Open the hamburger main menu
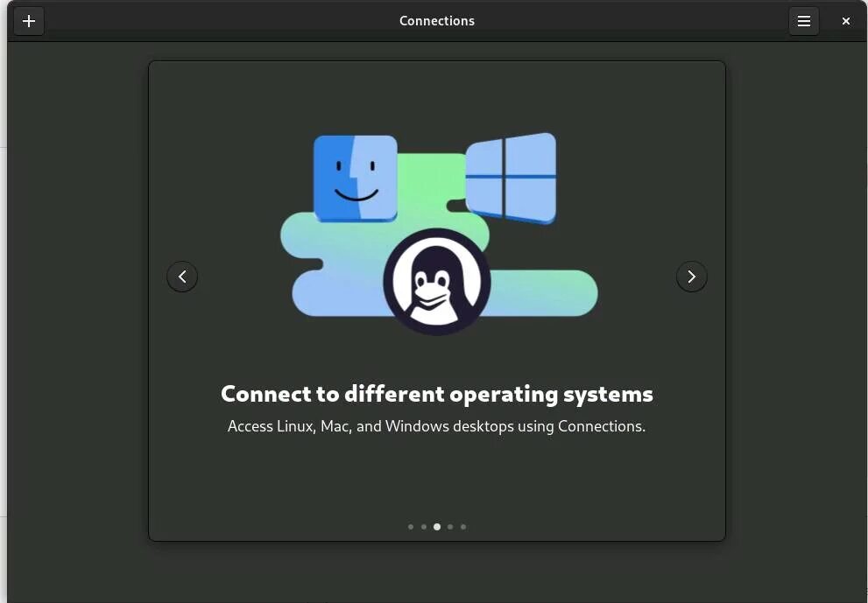 (x=804, y=21)
